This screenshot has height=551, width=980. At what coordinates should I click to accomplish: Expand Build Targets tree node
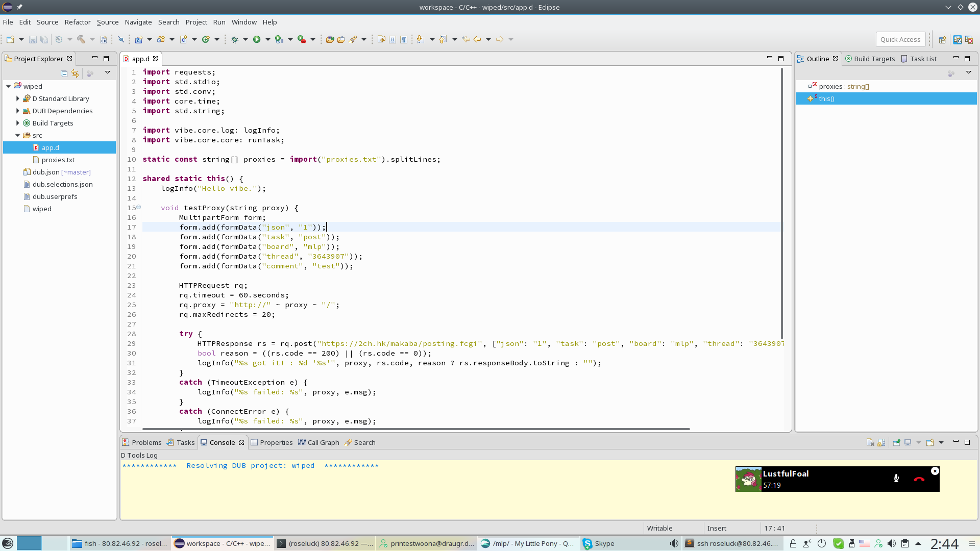(17, 123)
